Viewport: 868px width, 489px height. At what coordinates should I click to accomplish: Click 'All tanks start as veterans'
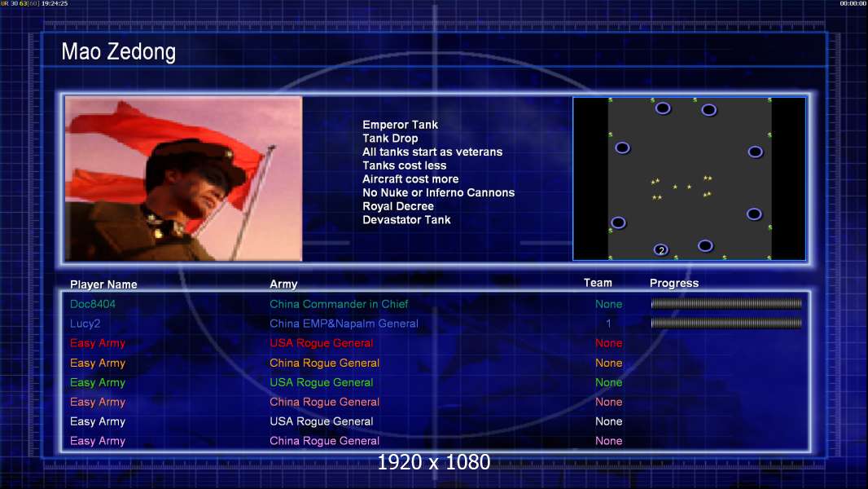coord(432,152)
